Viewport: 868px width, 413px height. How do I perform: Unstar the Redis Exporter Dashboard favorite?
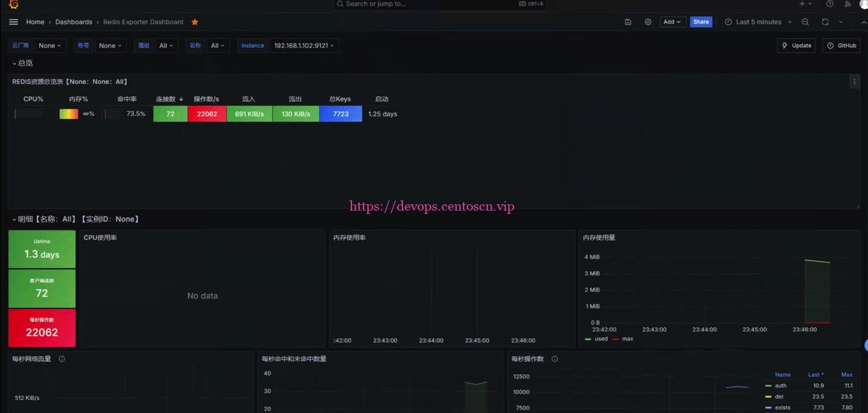click(195, 21)
